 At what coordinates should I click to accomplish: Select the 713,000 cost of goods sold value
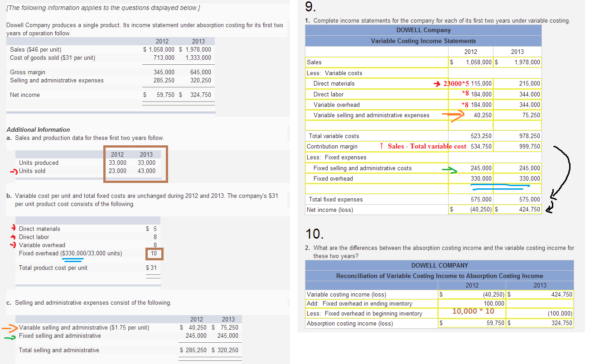click(x=164, y=57)
